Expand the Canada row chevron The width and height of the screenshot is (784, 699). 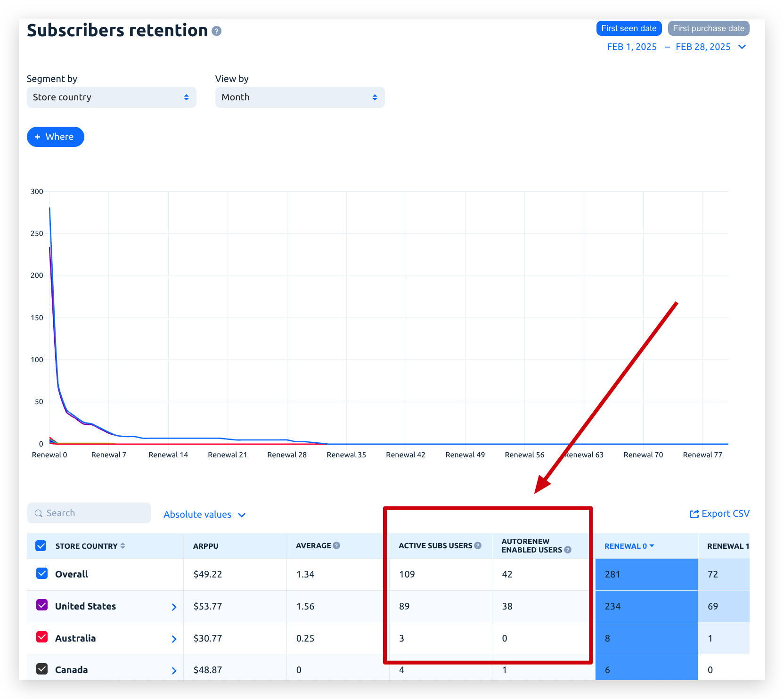click(x=174, y=670)
